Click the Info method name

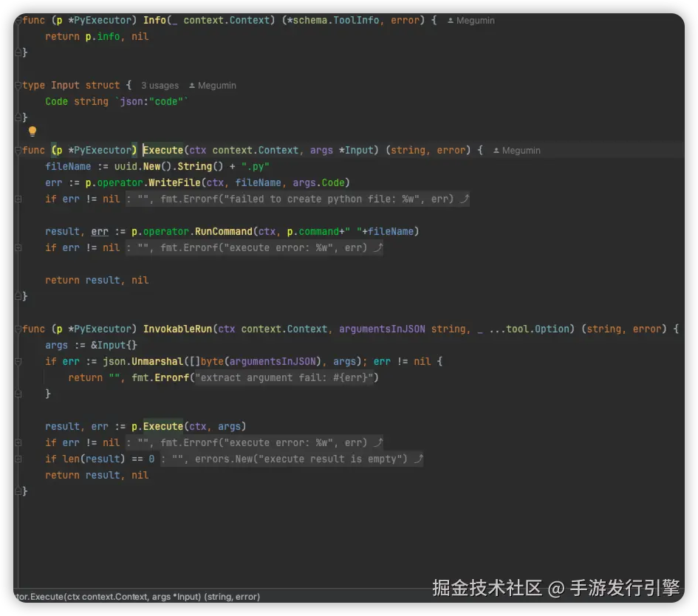click(154, 21)
